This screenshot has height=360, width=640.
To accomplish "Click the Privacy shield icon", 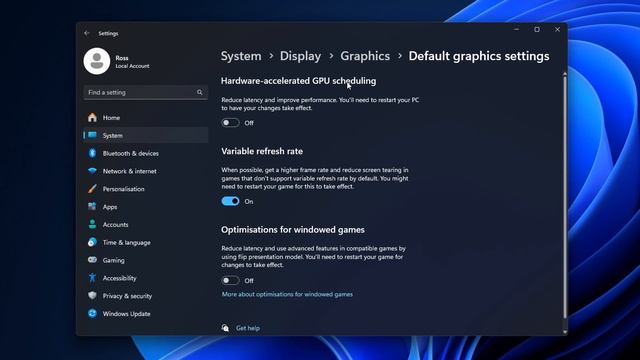I will [92, 296].
